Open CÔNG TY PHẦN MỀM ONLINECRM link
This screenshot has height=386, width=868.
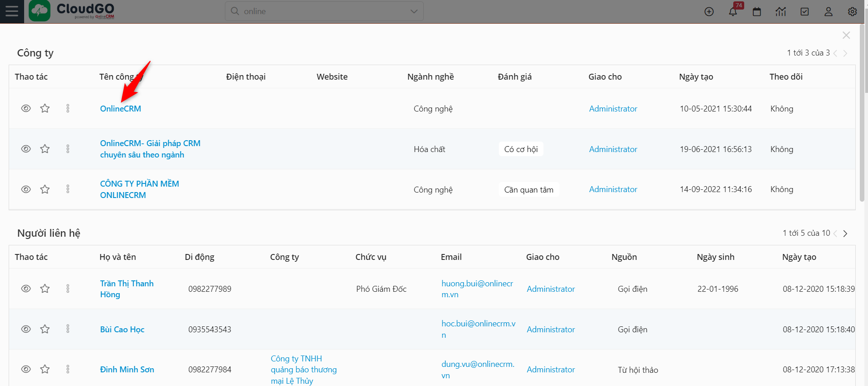[140, 189]
